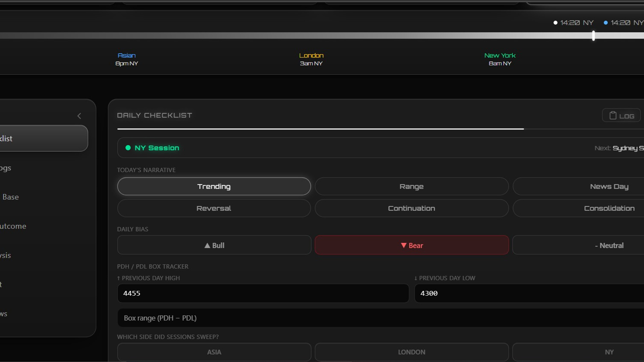Click the New York session marker
The image size is (644, 362).
point(500,59)
